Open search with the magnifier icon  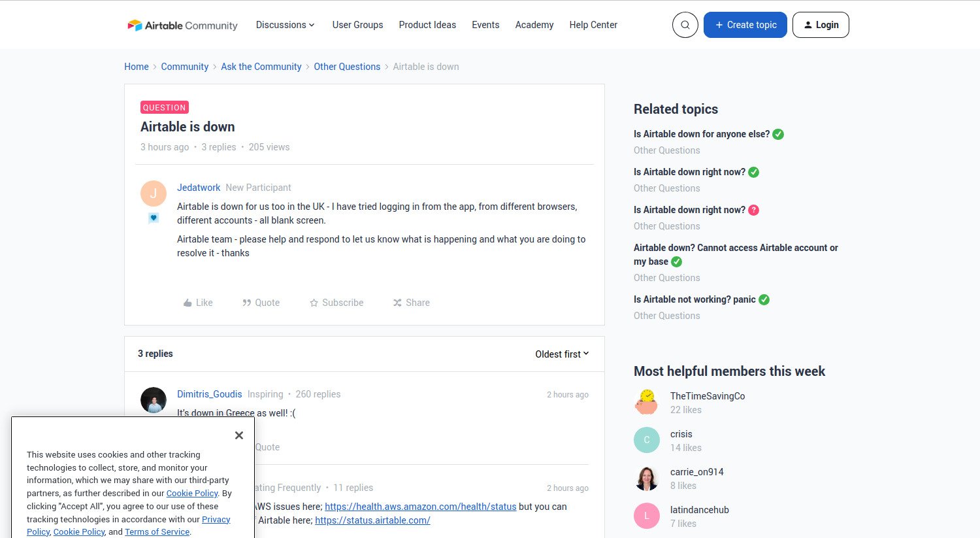685,25
